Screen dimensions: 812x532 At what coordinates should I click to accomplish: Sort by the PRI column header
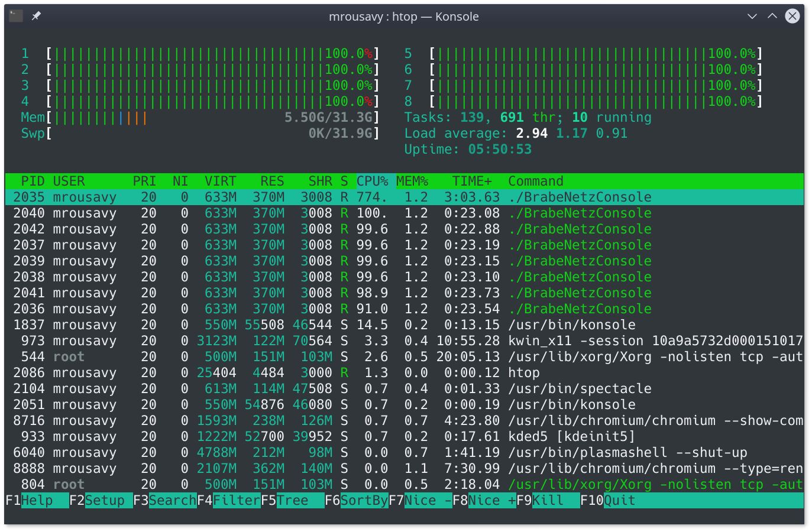144,181
